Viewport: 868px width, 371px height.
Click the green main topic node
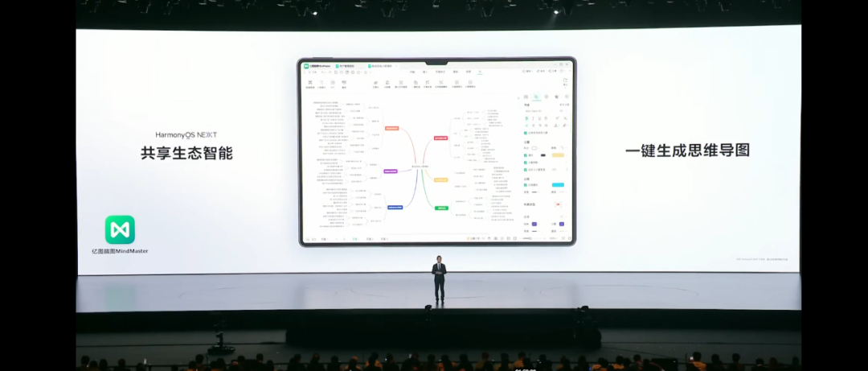pos(441,208)
